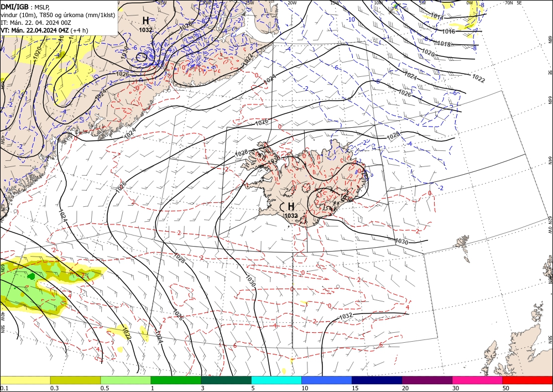Click the olive 0.3 legend swatch
553x392 pixels.
tap(75, 380)
